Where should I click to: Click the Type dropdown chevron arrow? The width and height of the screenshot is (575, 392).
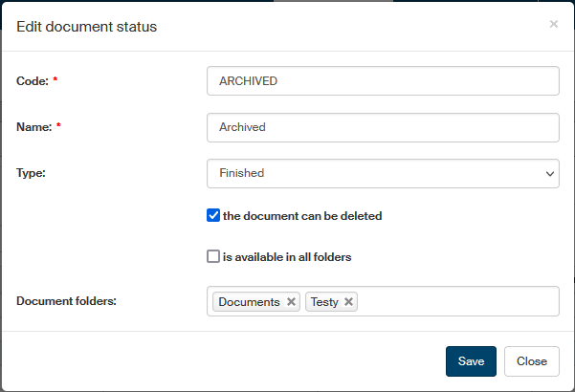pos(550,174)
